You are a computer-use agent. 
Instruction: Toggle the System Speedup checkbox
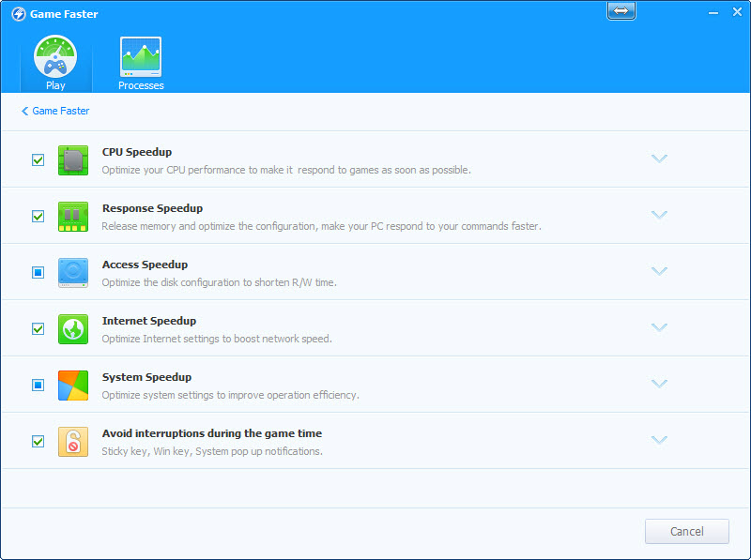(38, 386)
